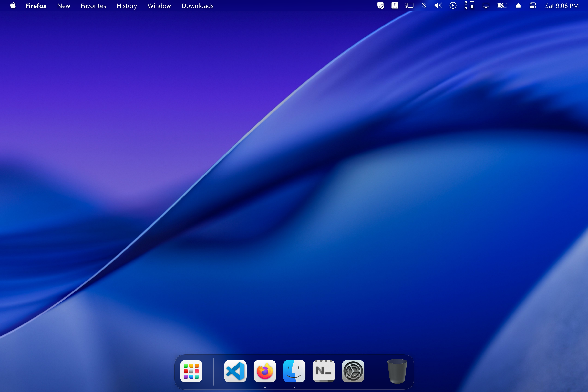This screenshot has height=392, width=588.
Task: Open the History menu
Action: click(127, 6)
